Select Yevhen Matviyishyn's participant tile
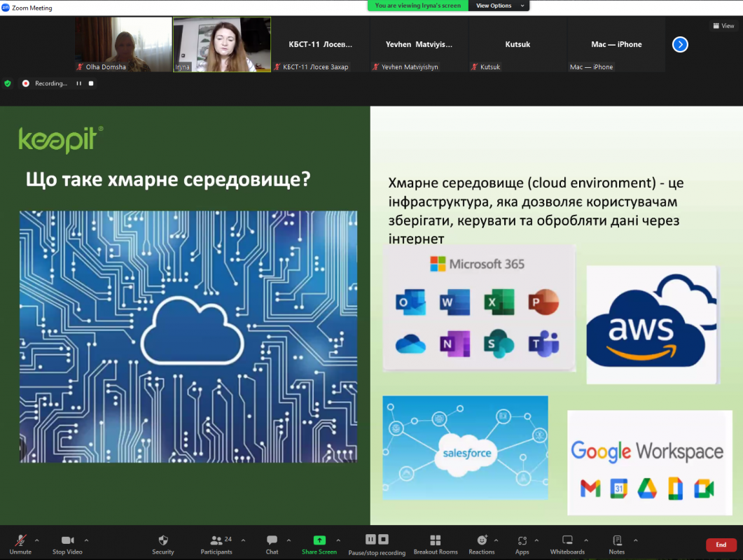Viewport: 743px width, 560px height. pyautogui.click(x=419, y=45)
